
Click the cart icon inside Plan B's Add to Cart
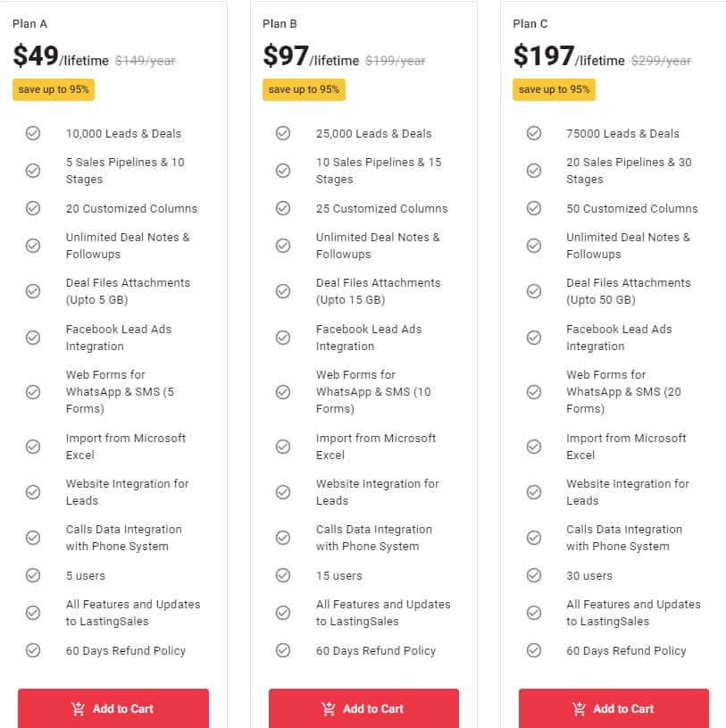[x=327, y=708]
